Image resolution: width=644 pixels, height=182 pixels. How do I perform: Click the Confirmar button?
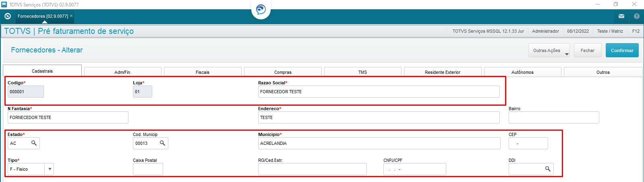coord(622,50)
